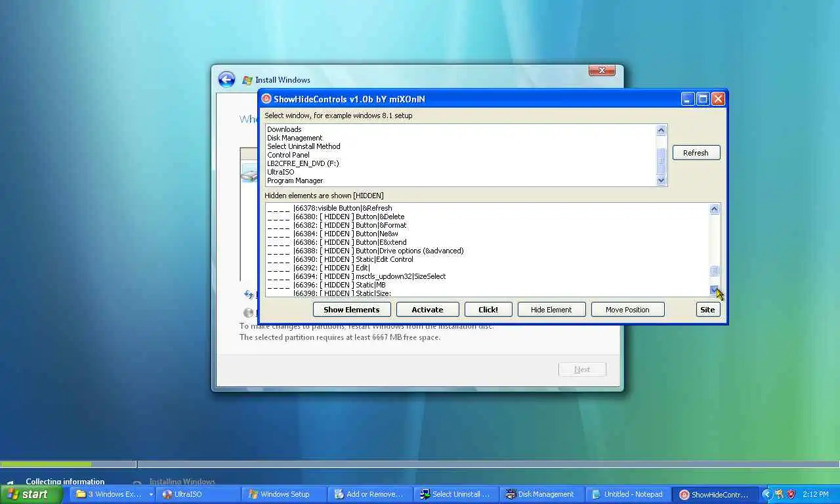Image resolution: width=840 pixels, height=504 pixels.
Task: Click the system clock showing 2:12 PM
Action: click(x=815, y=494)
